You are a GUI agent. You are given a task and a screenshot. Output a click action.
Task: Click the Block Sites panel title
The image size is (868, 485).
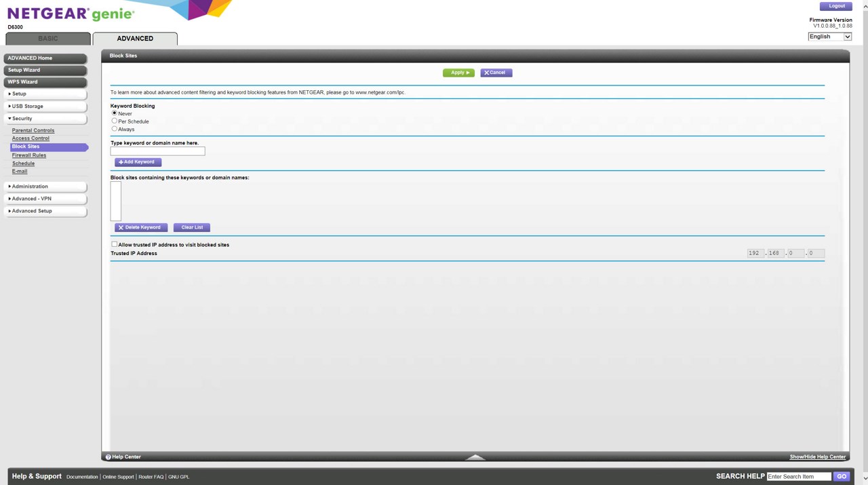[x=123, y=56]
